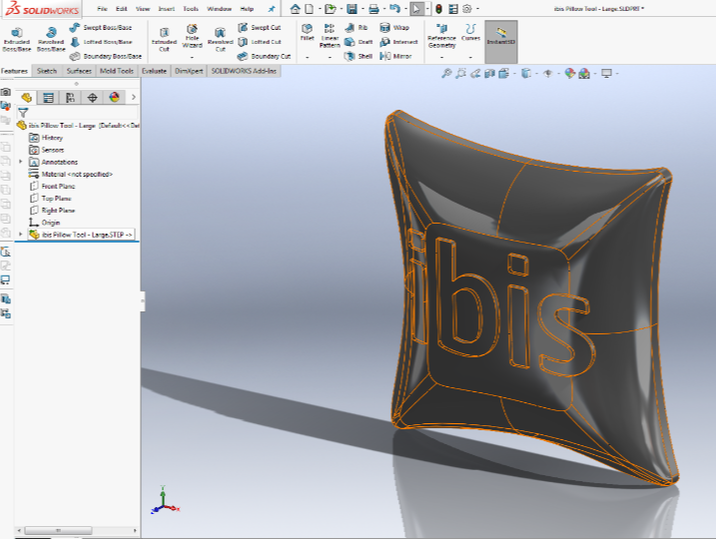Click Boundary Boss/Base tool
The height and width of the screenshot is (539, 716).
(x=105, y=56)
